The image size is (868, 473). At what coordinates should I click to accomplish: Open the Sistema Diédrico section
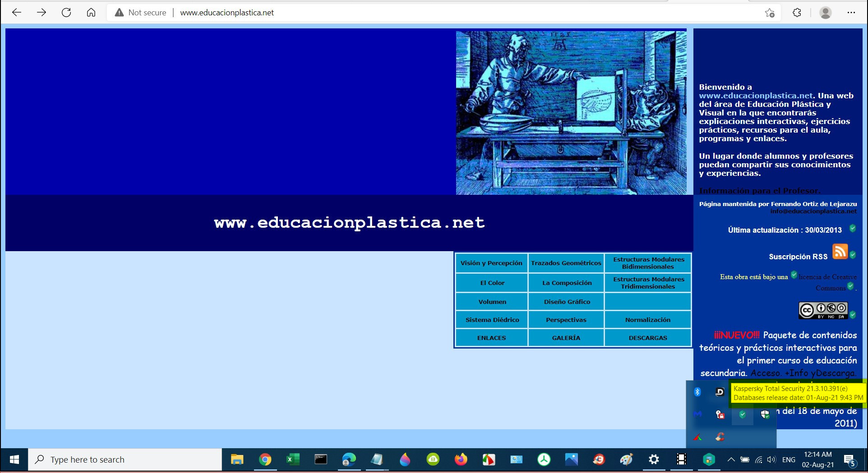491,320
